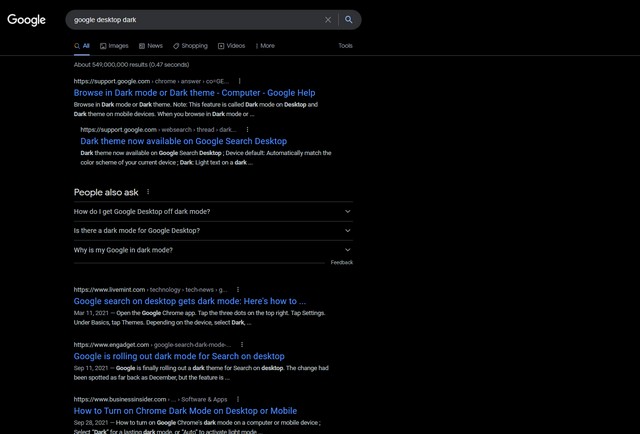Viewport: 640px width, 434px height.
Task: Select the All tab
Action: point(82,46)
